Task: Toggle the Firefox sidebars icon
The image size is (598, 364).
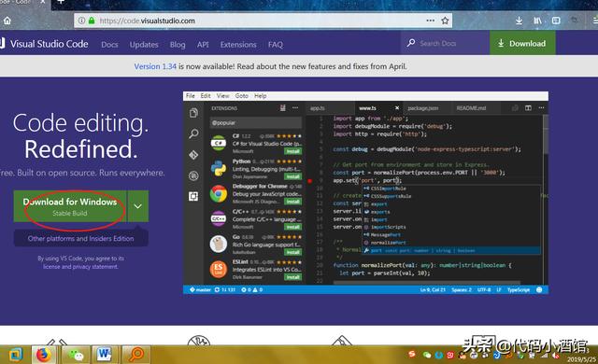Action: 556,21
